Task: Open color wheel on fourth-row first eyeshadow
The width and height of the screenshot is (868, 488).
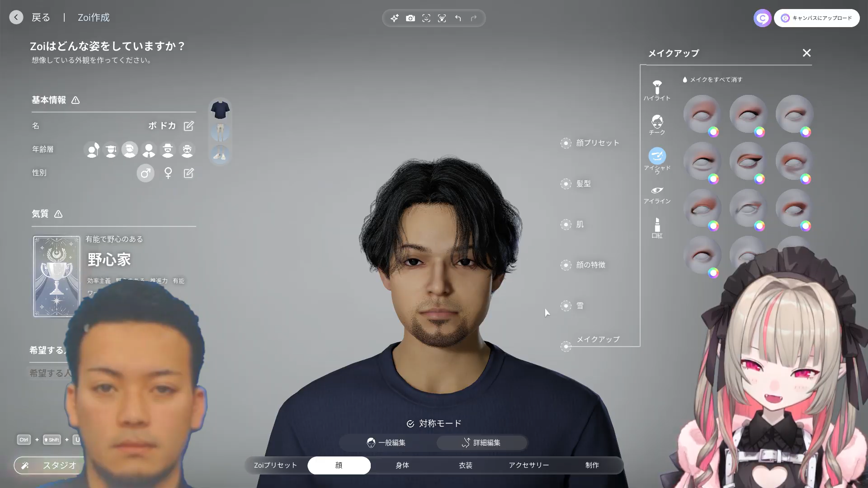Action: click(713, 273)
